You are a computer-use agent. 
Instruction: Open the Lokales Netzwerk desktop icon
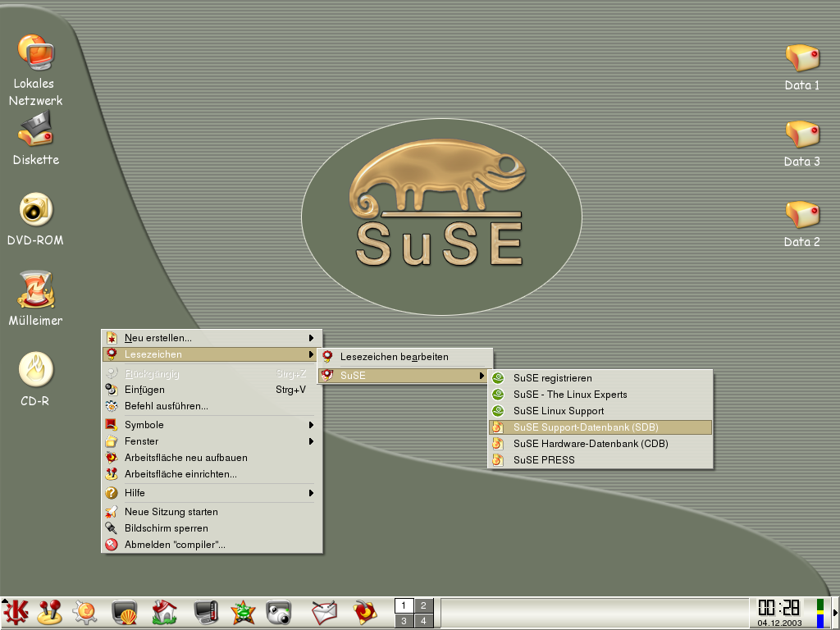point(36,53)
